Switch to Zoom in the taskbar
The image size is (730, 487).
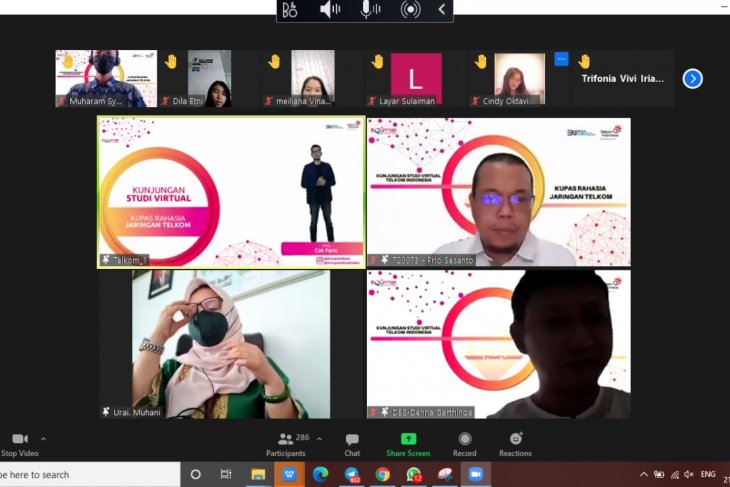[475, 474]
